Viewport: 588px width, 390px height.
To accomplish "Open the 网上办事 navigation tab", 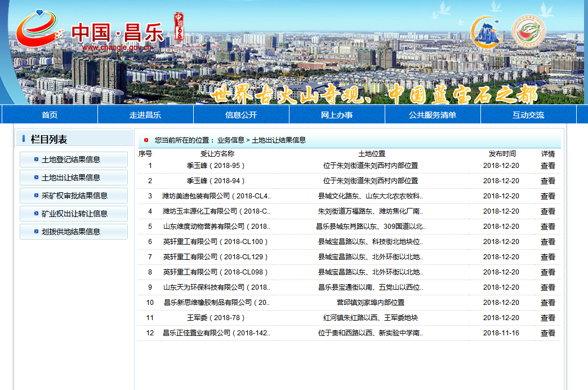I will click(337, 115).
